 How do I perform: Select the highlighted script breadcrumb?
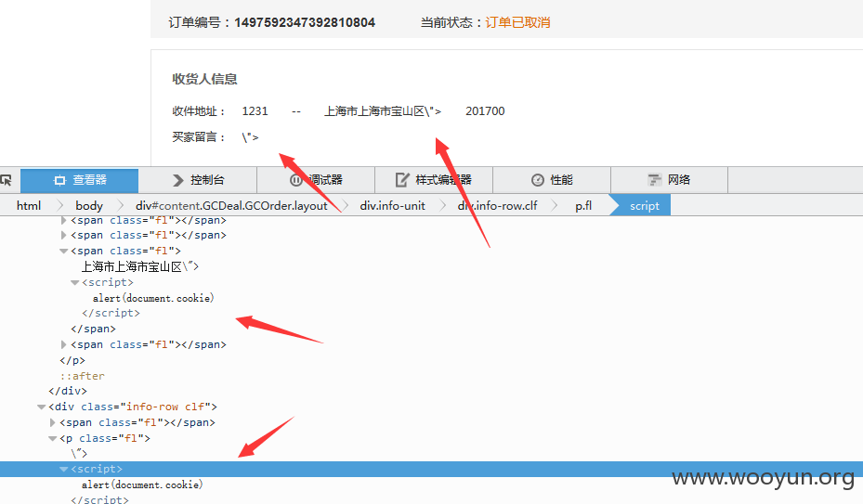point(644,206)
